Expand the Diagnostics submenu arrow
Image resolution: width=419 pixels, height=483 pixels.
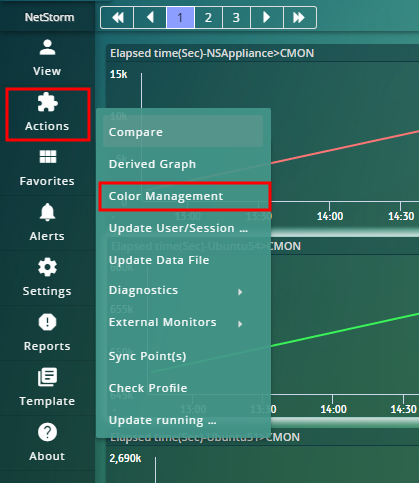[x=240, y=292]
